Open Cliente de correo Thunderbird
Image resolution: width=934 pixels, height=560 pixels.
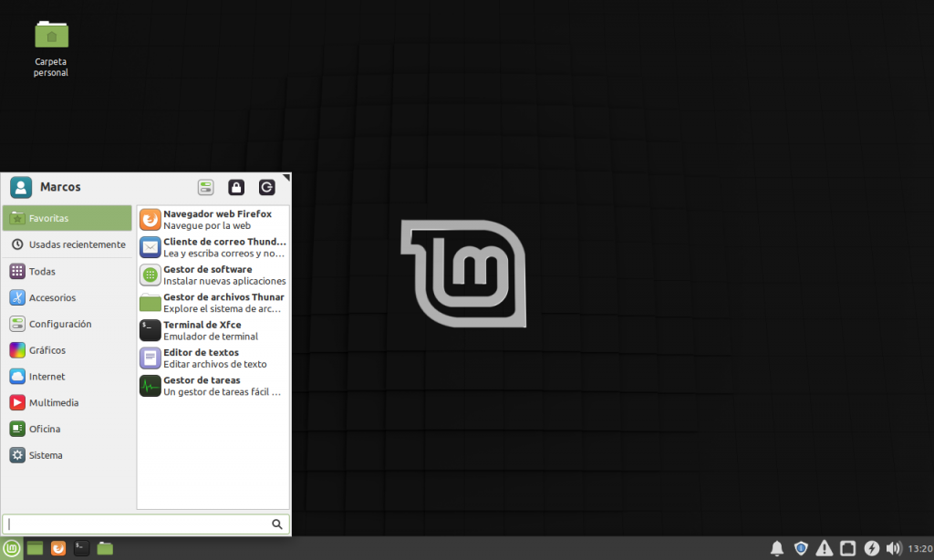tap(210, 246)
